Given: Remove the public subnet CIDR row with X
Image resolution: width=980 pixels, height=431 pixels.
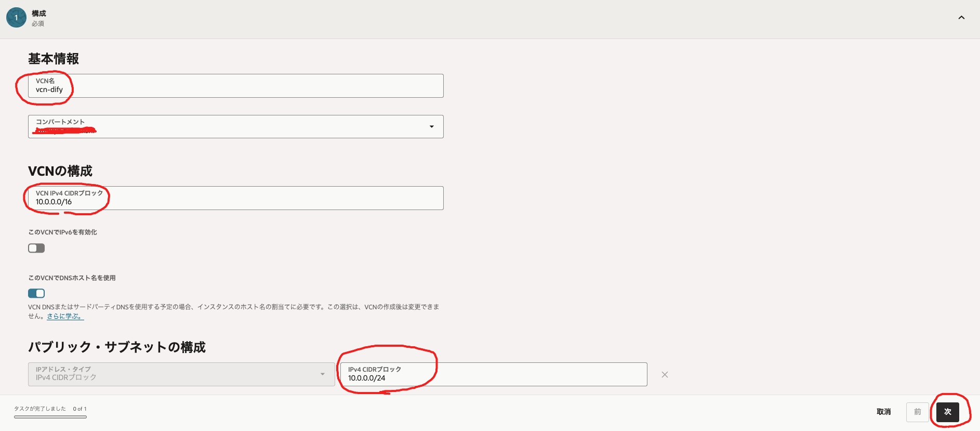Looking at the screenshot, I should coord(665,374).
